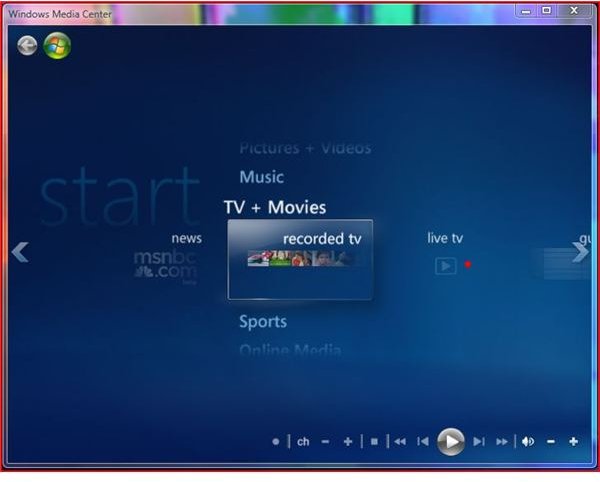The height and width of the screenshot is (482, 600).
Task: Click the live tv play icon
Action: [446, 265]
